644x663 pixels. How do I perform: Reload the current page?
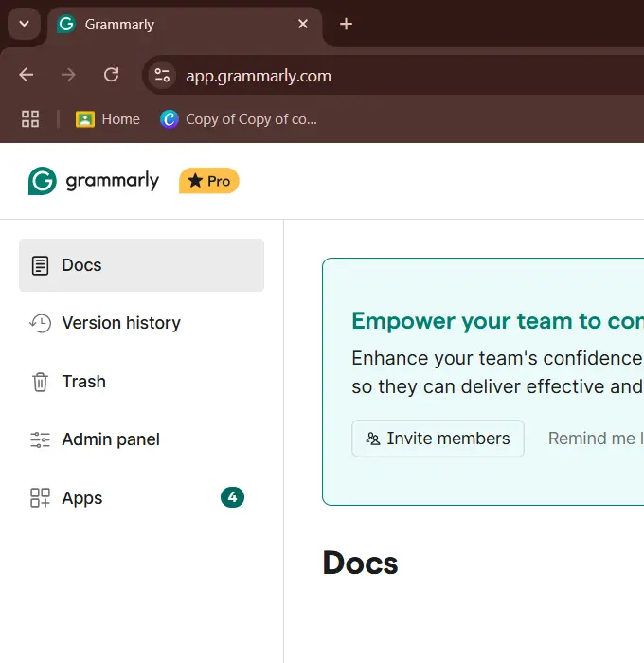click(111, 75)
